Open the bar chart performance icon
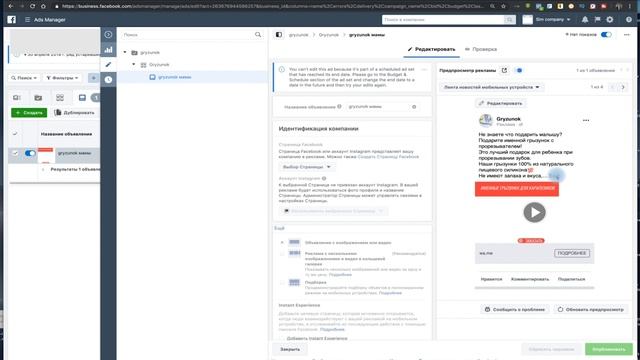Viewport: 640px width, 360px height. (x=108, y=50)
